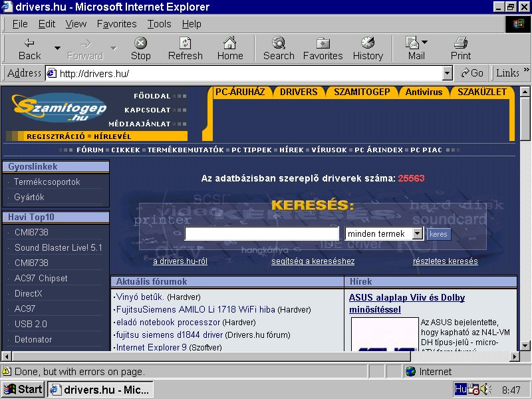Open 'a drivers.hu-ról' link
This screenshot has width=532, height=399.
click(x=180, y=261)
